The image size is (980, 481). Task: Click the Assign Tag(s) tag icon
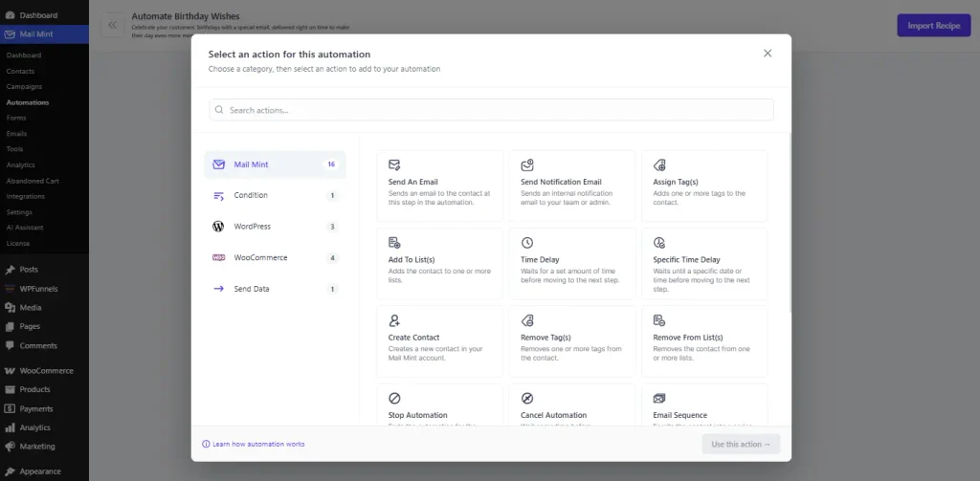(x=659, y=164)
